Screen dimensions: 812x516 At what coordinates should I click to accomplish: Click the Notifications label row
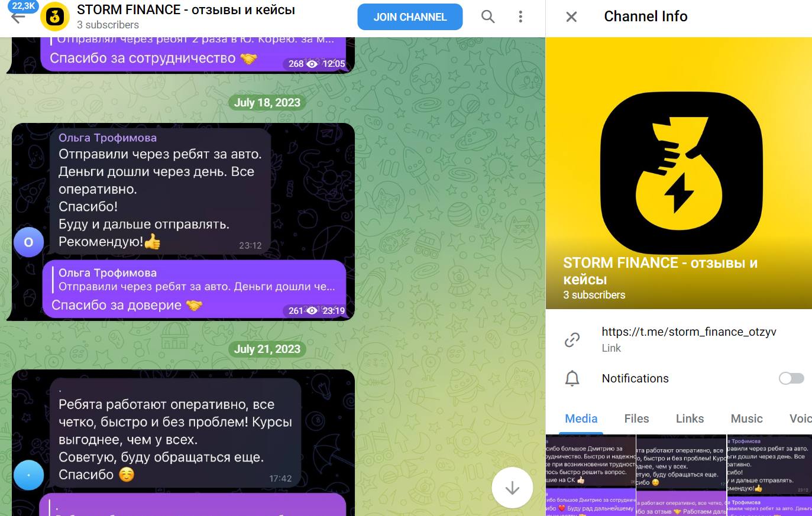click(679, 378)
